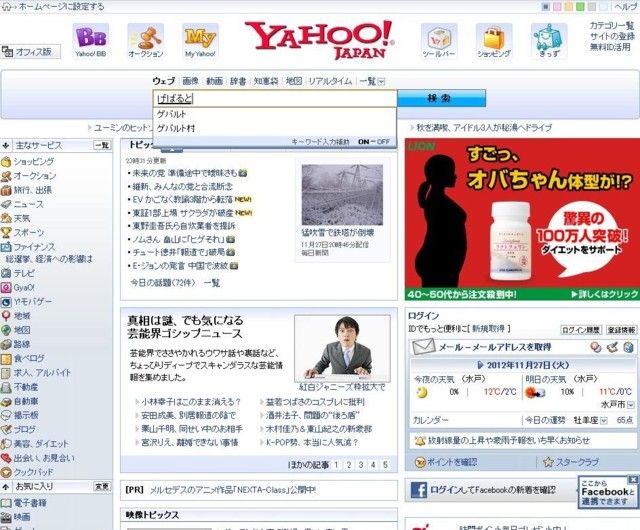The height and width of the screenshot is (530, 640).
Task: Click the 登録情報 button
Action: click(621, 330)
